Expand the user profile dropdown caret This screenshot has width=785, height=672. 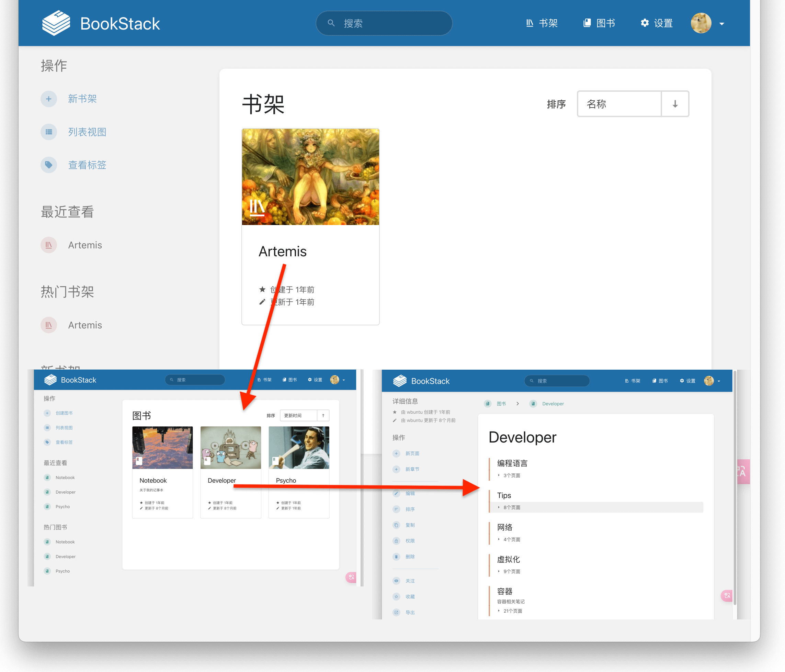(x=722, y=24)
